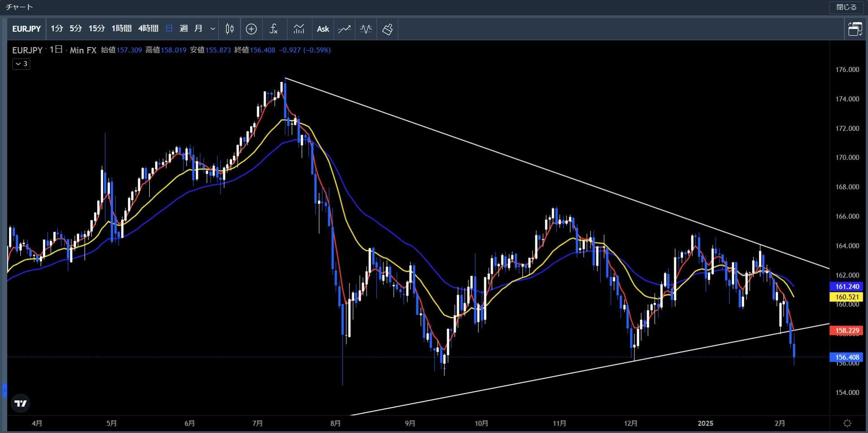868x433 pixels.
Task: Select the 1分 timeframe
Action: tap(57, 29)
